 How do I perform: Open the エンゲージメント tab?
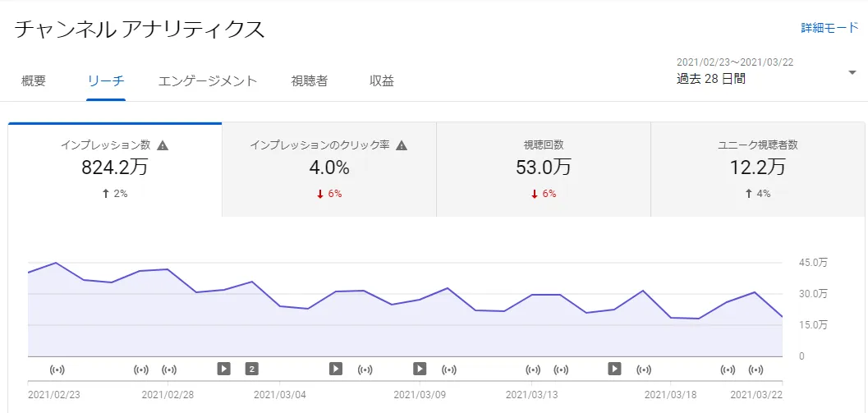tap(208, 80)
